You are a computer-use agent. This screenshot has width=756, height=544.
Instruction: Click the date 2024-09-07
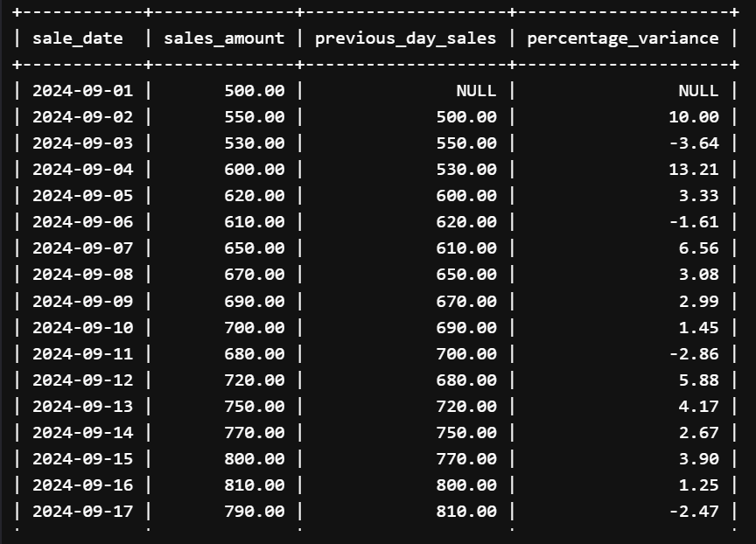coord(83,248)
